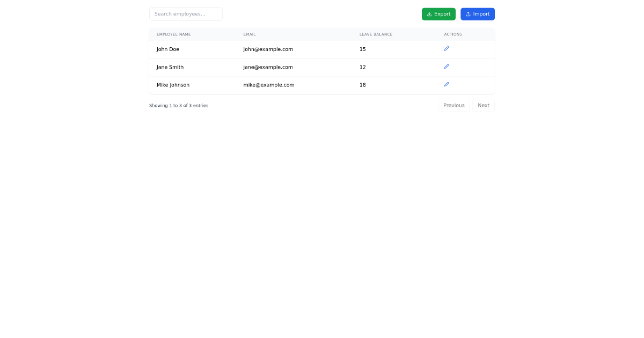Click the download icon inside the Export button
This screenshot has width=644, height=338.
pos(429,14)
